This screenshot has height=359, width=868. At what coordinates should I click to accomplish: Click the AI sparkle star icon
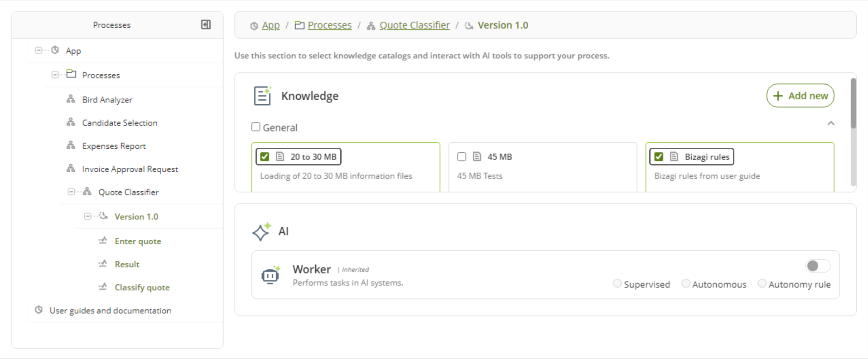(261, 232)
